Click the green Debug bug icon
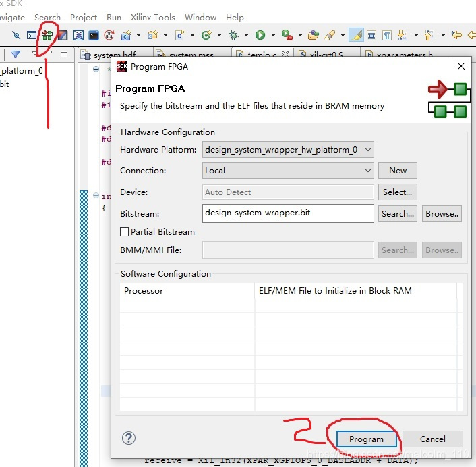The height and width of the screenshot is (467, 476). (x=233, y=36)
